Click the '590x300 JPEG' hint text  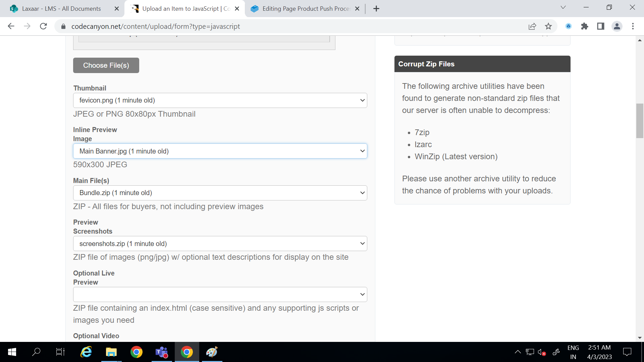(x=100, y=165)
